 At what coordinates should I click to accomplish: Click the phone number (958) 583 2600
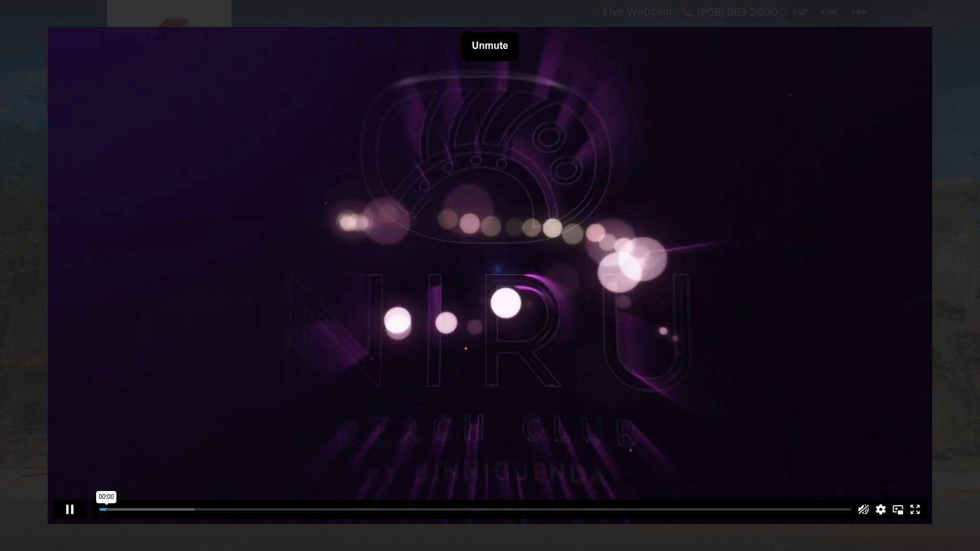pos(737,12)
